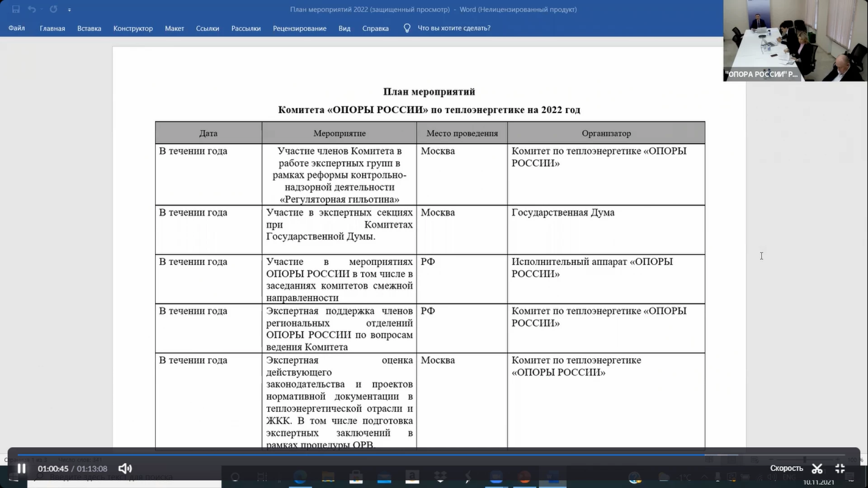Image resolution: width=868 pixels, height=488 pixels.
Task: Click the Мероприятие column header
Action: point(340,133)
